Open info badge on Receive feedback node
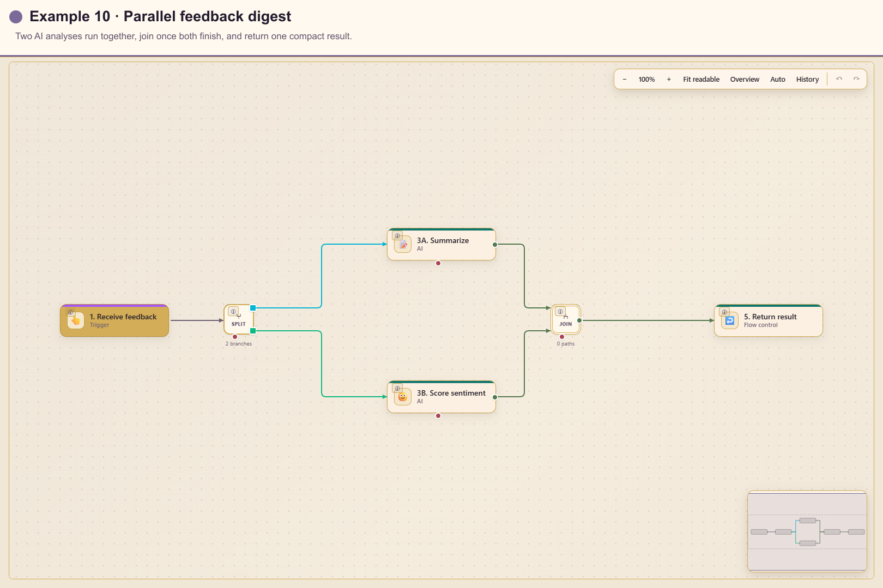The image size is (883, 588). tap(70, 312)
